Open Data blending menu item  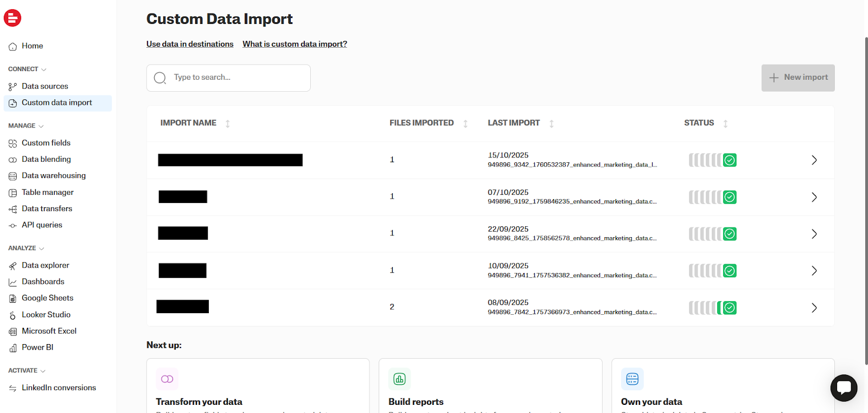coord(46,159)
